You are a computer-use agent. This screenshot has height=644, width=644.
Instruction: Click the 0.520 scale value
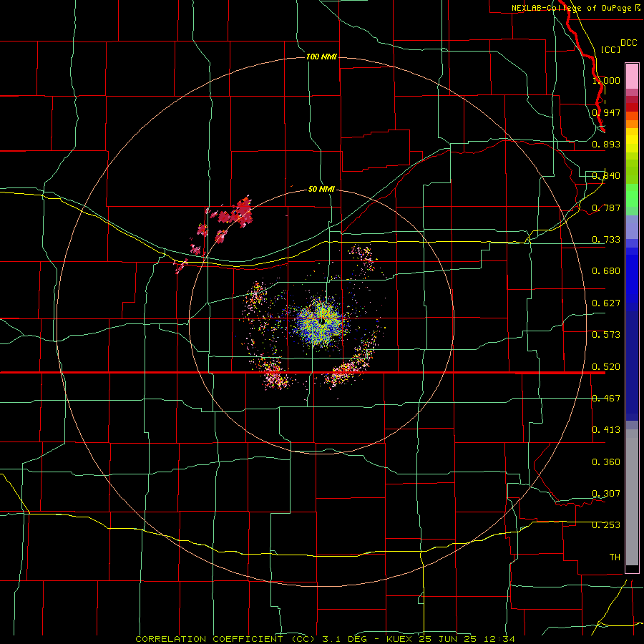(606, 367)
